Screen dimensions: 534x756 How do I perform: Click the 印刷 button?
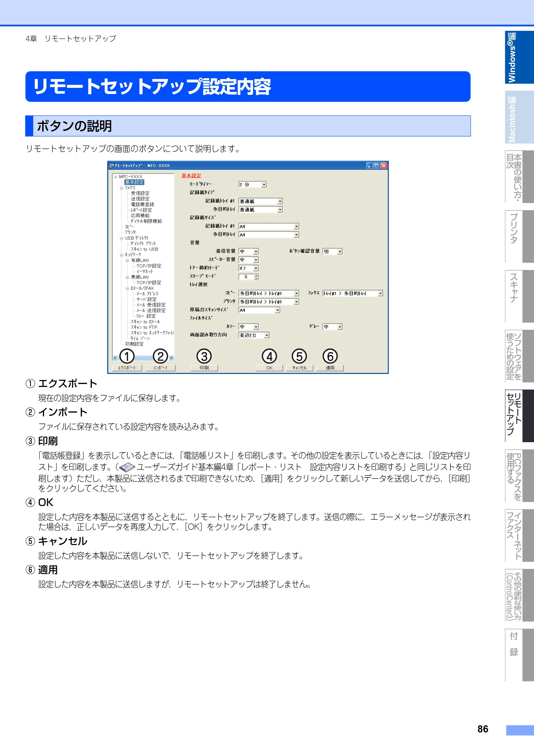pyautogui.click(x=204, y=368)
